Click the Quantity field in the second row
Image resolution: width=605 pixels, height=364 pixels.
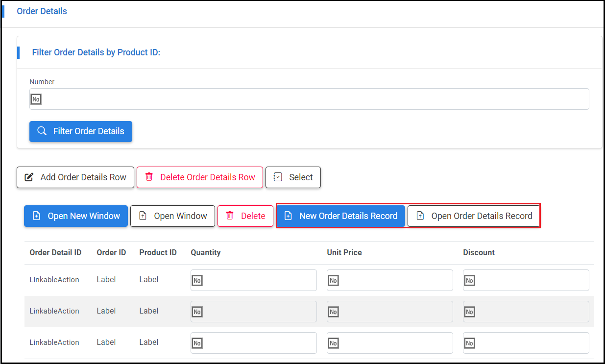tap(254, 312)
